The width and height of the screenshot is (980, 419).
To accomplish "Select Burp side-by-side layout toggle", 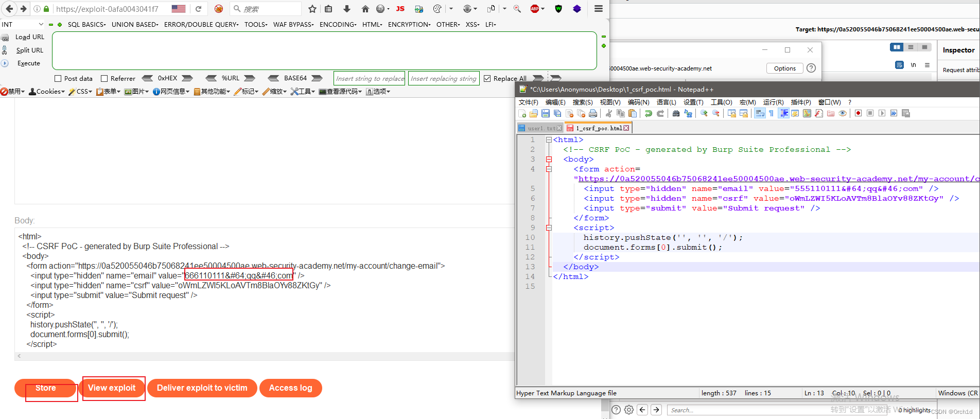I will pos(897,47).
